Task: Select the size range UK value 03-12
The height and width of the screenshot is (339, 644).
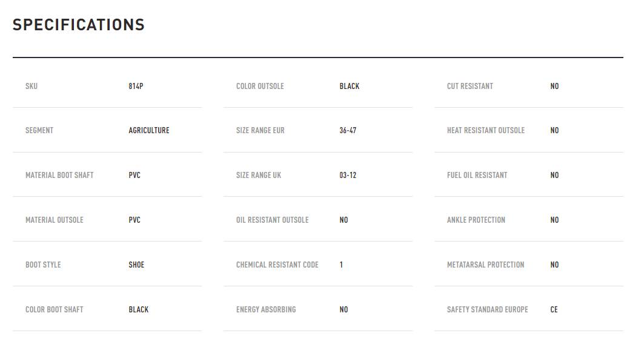Action: click(x=348, y=175)
